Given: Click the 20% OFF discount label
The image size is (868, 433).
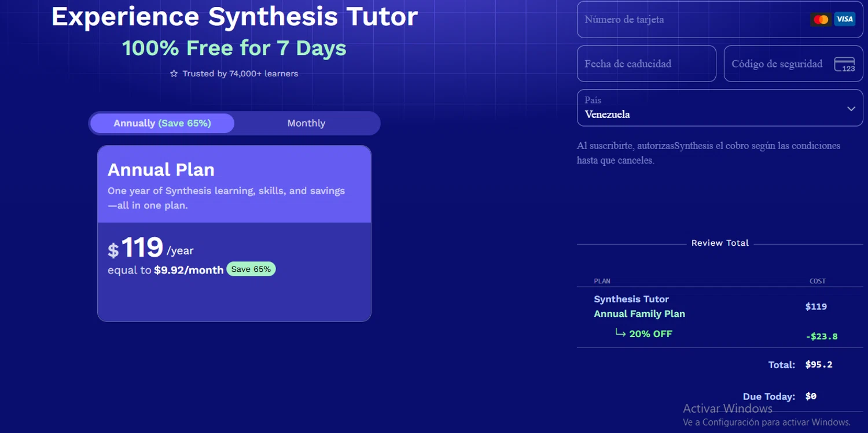Looking at the screenshot, I should (x=651, y=334).
